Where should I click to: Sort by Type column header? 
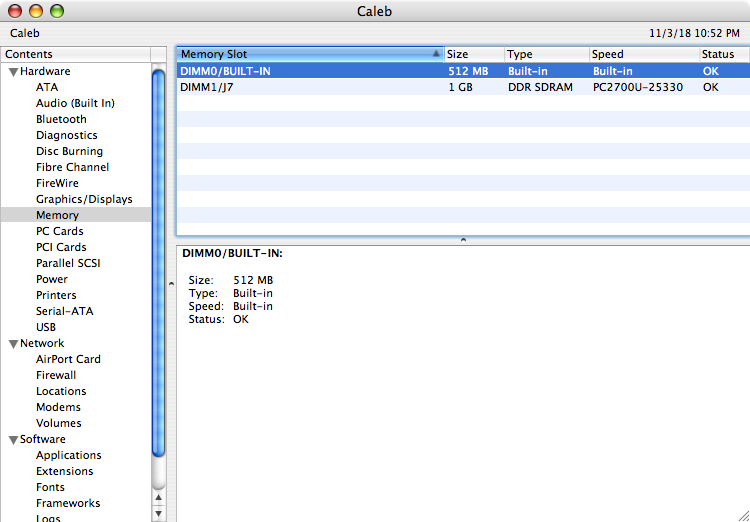click(547, 54)
